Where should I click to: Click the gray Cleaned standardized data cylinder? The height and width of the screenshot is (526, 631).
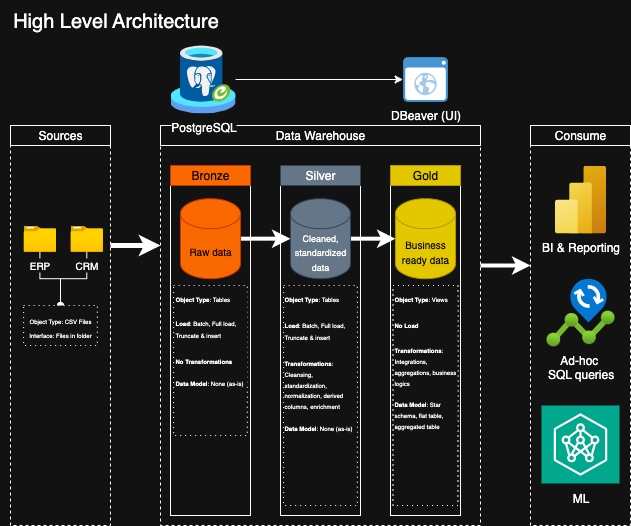320,240
